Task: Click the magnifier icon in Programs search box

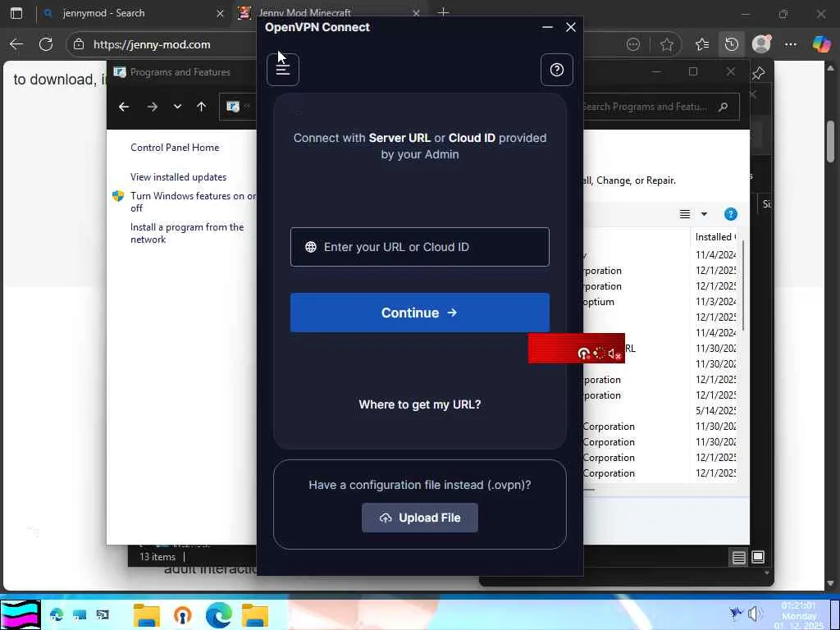Action: (x=723, y=107)
